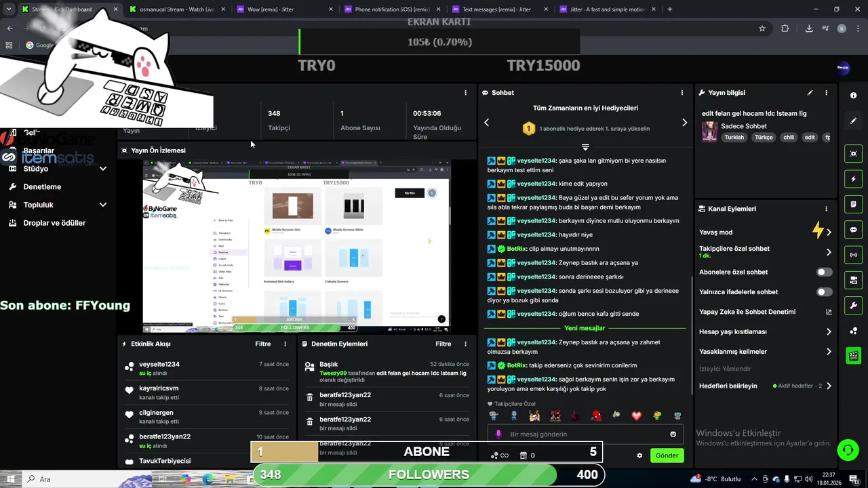The height and width of the screenshot is (488, 868).
Task: Focus the Bir mesaj gönderin input
Action: point(585,434)
